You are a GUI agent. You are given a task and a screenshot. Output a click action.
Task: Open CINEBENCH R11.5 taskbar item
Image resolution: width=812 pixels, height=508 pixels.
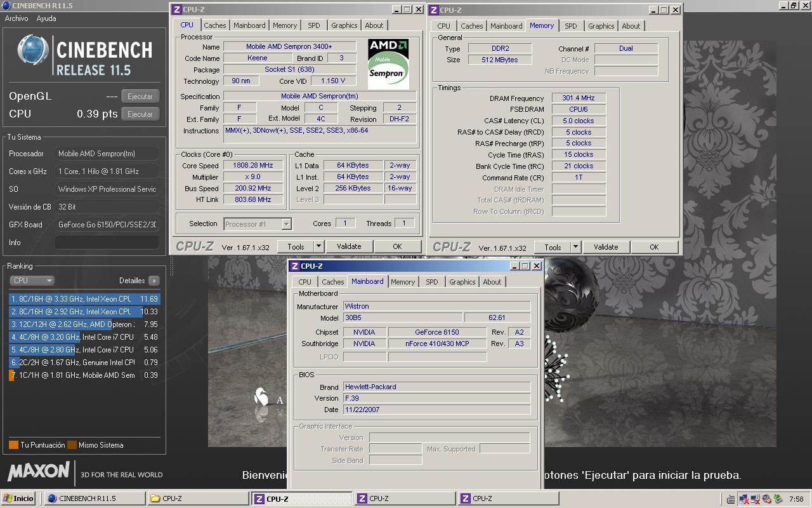pos(95,499)
